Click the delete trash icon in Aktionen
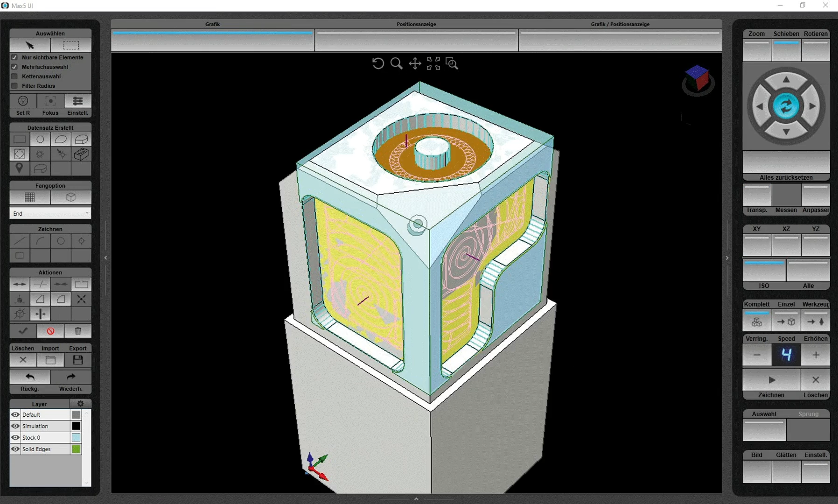Image resolution: width=838 pixels, height=504 pixels. tap(77, 331)
